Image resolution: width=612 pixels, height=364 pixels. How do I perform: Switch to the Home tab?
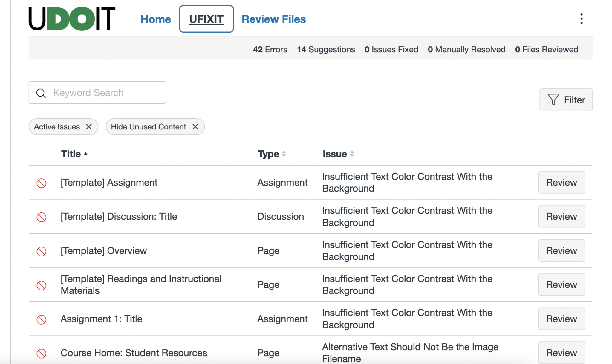pos(156,19)
